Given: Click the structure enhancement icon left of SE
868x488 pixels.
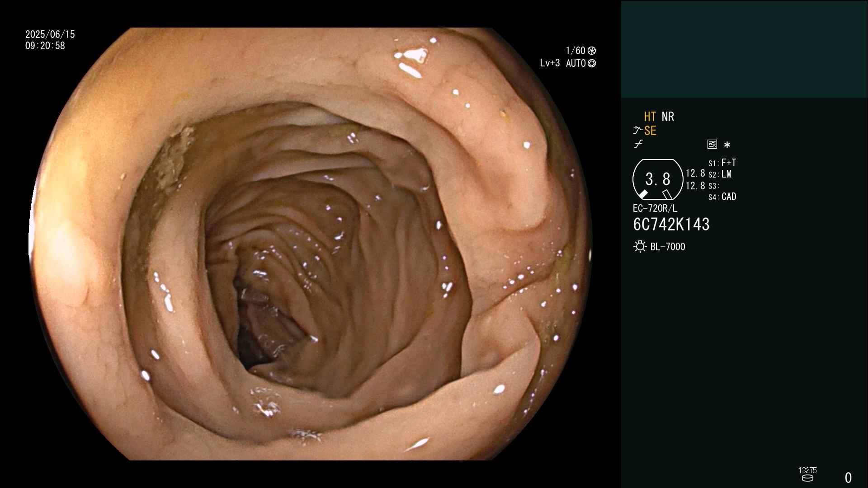Looking at the screenshot, I should click(638, 131).
